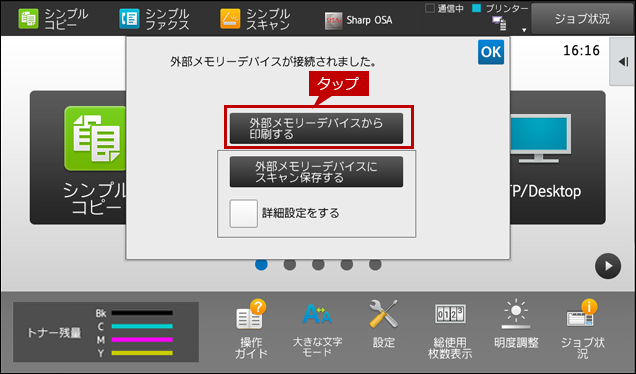Open printer status dropdown arrow
Screen dimensions: 636x374
pyautogui.click(x=524, y=30)
